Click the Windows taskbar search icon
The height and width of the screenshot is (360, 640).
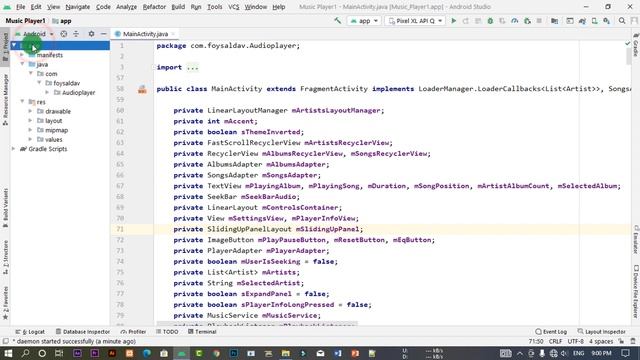coord(25,353)
